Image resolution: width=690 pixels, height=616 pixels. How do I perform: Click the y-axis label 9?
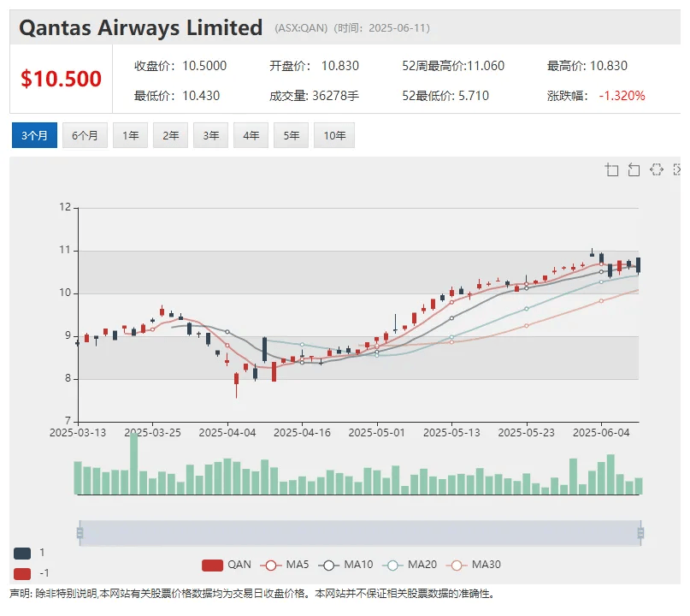point(68,335)
